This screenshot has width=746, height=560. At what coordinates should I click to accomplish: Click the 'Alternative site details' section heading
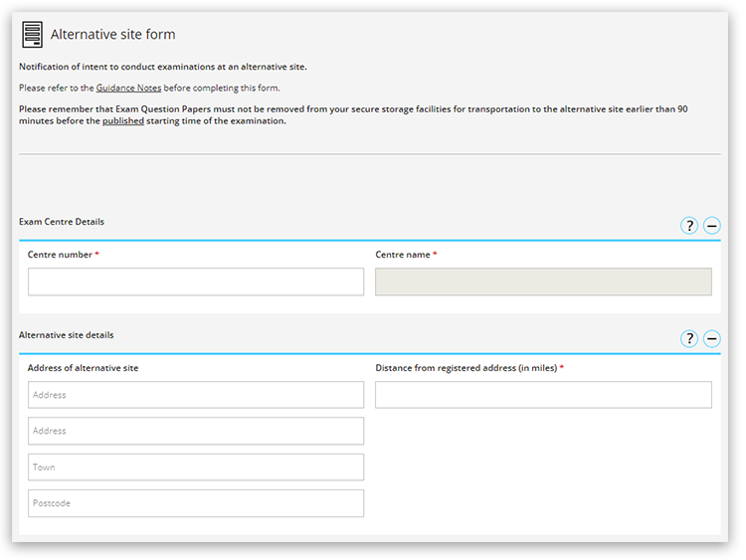[x=67, y=335]
